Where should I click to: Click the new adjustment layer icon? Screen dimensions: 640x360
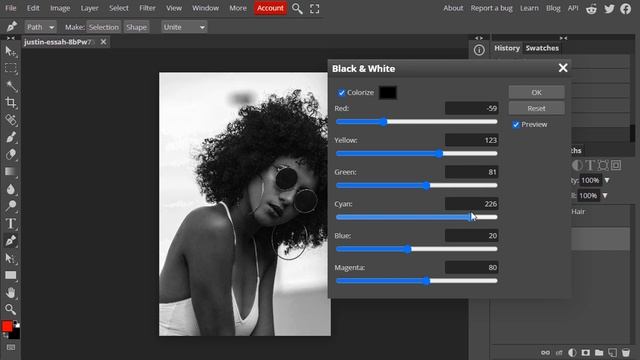click(x=572, y=352)
